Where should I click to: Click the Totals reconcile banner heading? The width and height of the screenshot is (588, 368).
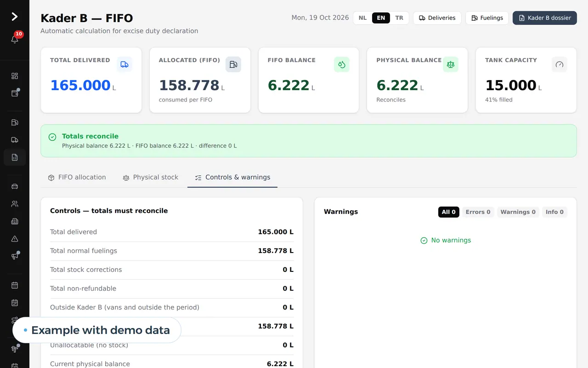90,136
